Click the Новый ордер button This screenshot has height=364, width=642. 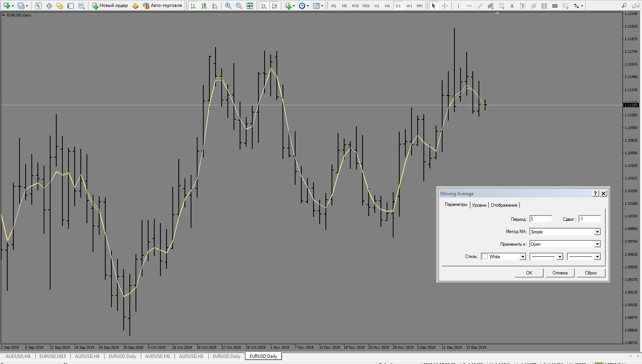click(x=110, y=6)
